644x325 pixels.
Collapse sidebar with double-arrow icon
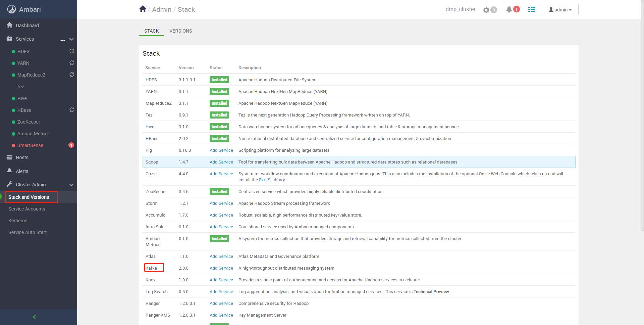point(34,317)
